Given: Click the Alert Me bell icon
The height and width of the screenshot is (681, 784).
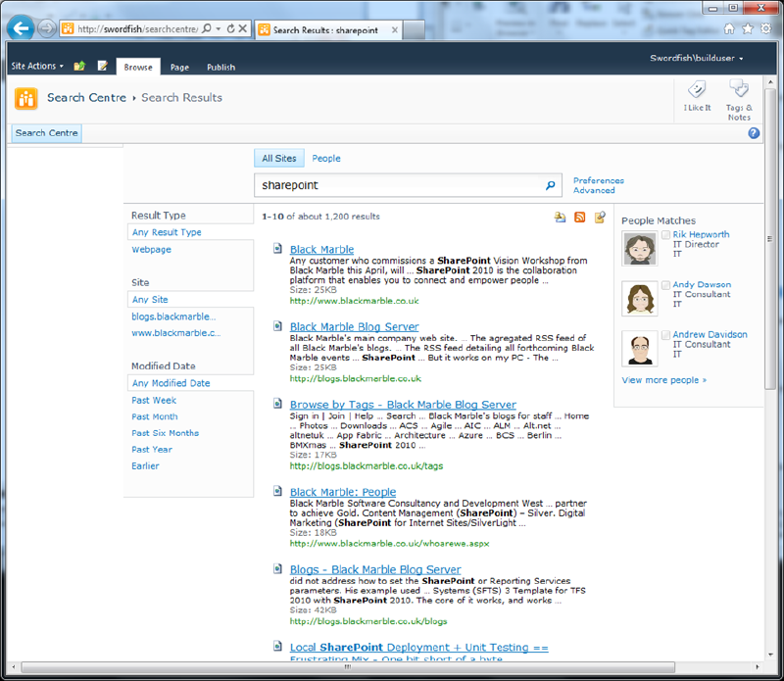Looking at the screenshot, I should (560, 217).
